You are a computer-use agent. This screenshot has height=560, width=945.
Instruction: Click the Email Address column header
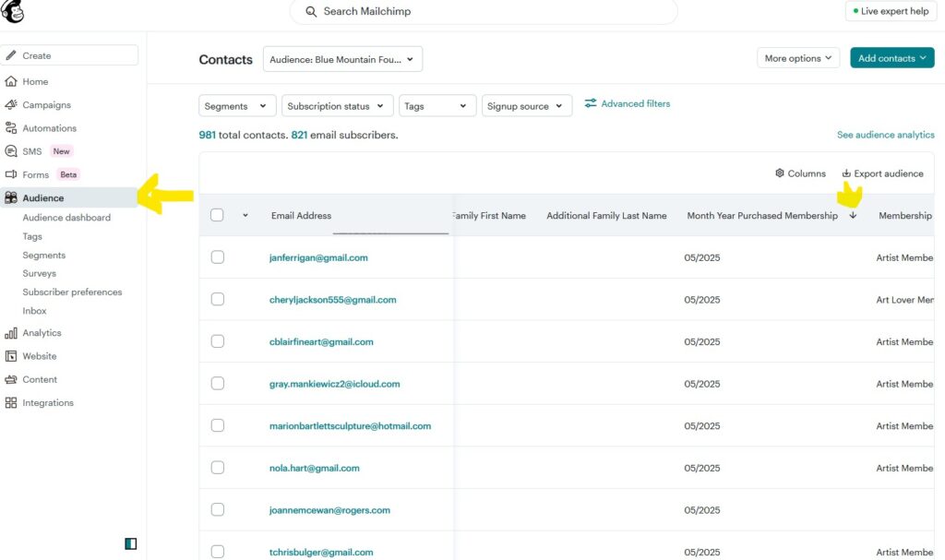[x=301, y=215]
